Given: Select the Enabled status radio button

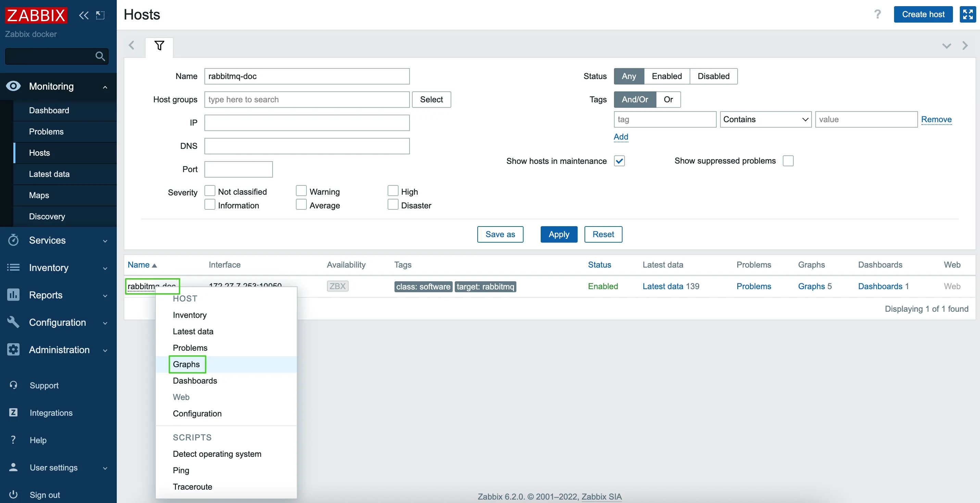Looking at the screenshot, I should pos(666,76).
